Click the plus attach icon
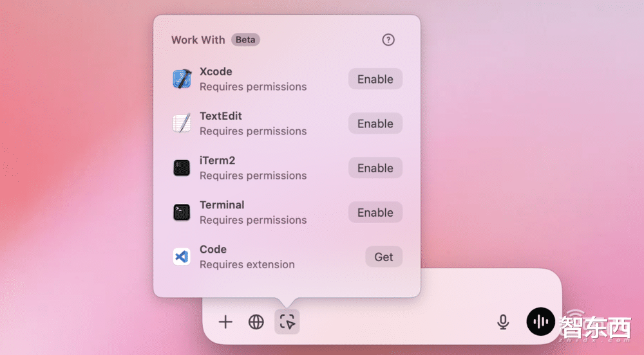 [x=225, y=322]
